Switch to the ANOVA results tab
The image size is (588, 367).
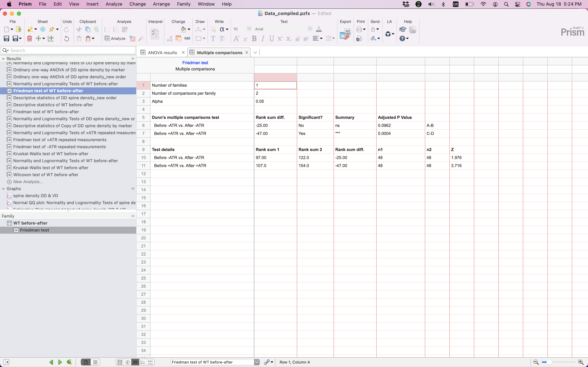[x=162, y=53]
